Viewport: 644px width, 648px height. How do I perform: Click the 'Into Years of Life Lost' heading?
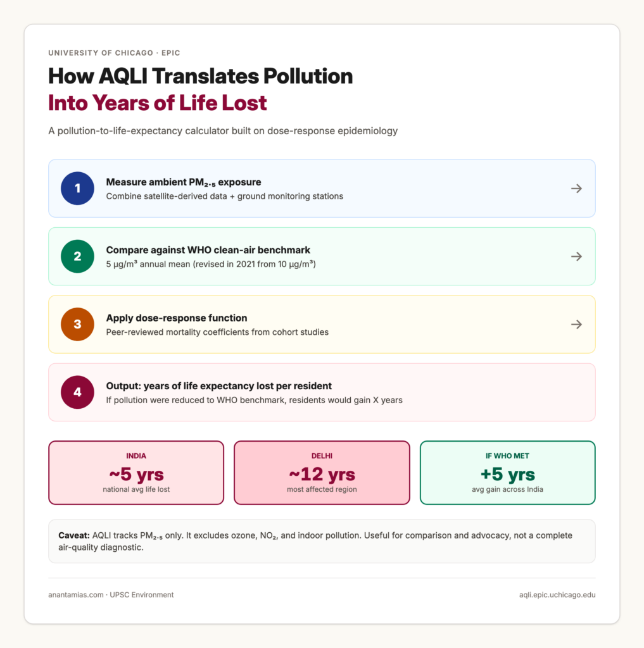click(x=158, y=103)
